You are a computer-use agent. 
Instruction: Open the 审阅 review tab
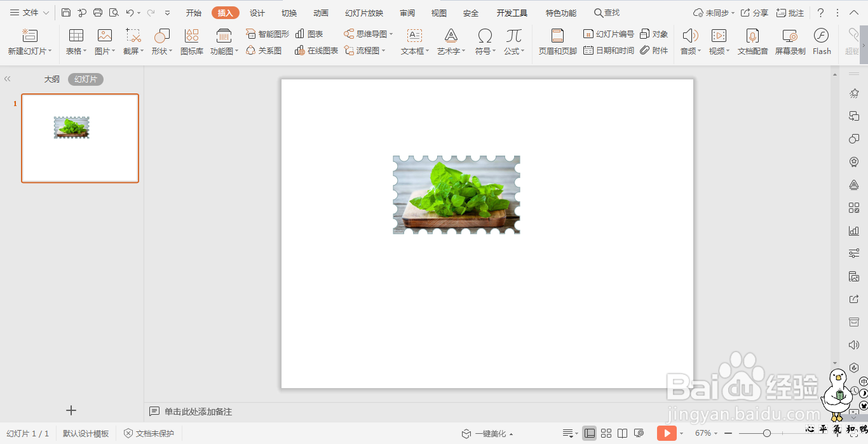407,13
